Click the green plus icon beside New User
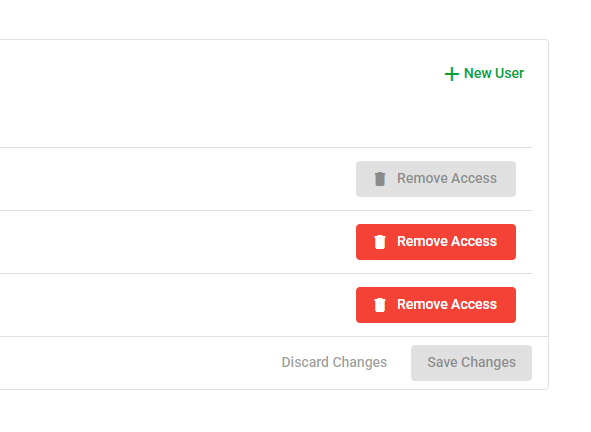Image resolution: width=591 pixels, height=432 pixels. coord(451,74)
